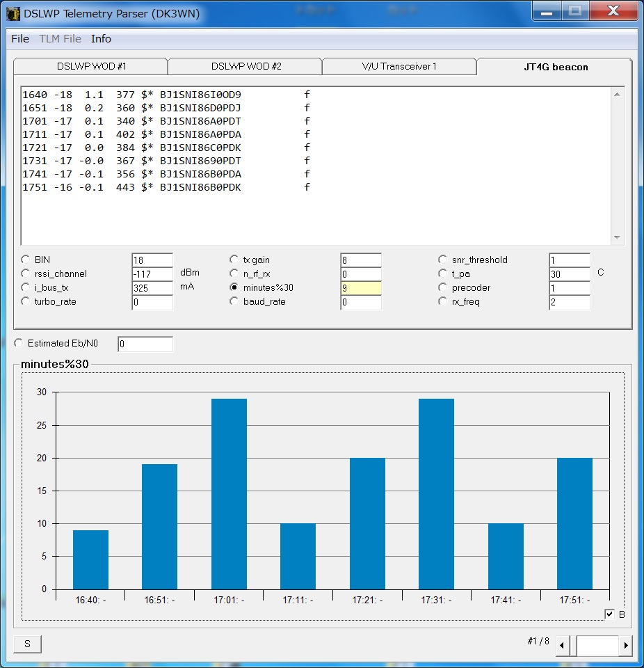This screenshot has width=644, height=668.
Task: Click the right arrow of record scrollbar
Action: pyautogui.click(x=626, y=645)
